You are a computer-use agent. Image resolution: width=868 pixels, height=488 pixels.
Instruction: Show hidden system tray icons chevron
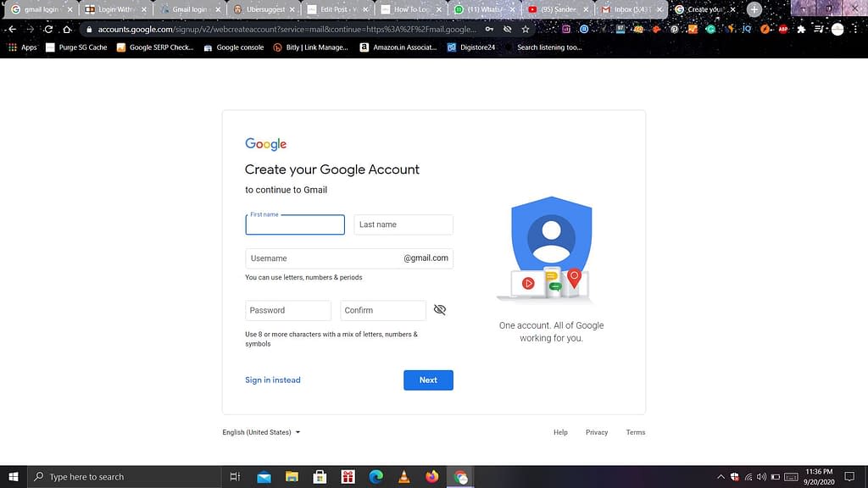pyautogui.click(x=721, y=476)
